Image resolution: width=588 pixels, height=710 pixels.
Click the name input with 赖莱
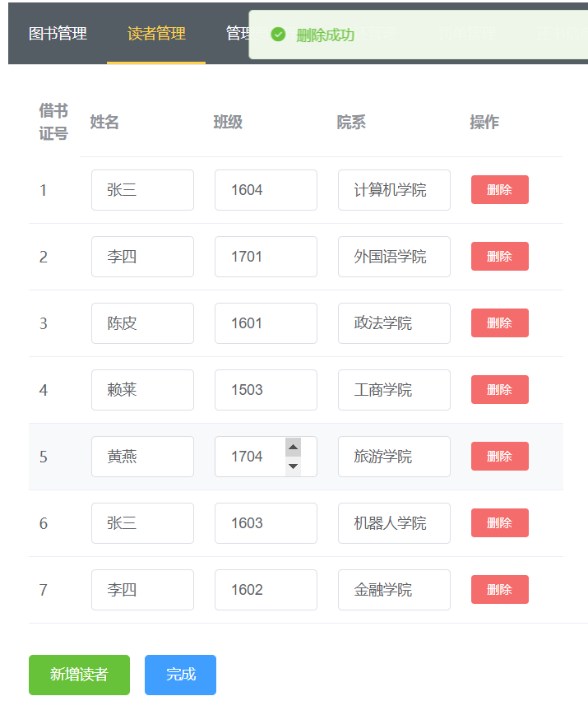142,390
